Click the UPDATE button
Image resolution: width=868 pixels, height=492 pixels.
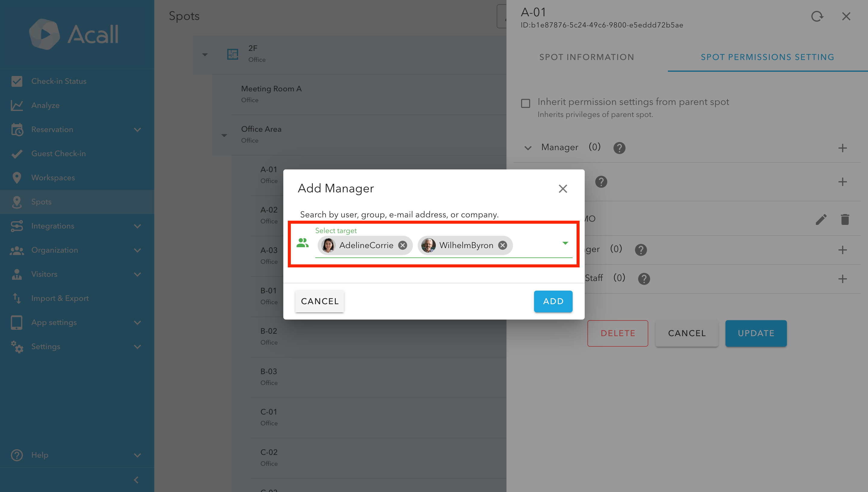coord(756,333)
